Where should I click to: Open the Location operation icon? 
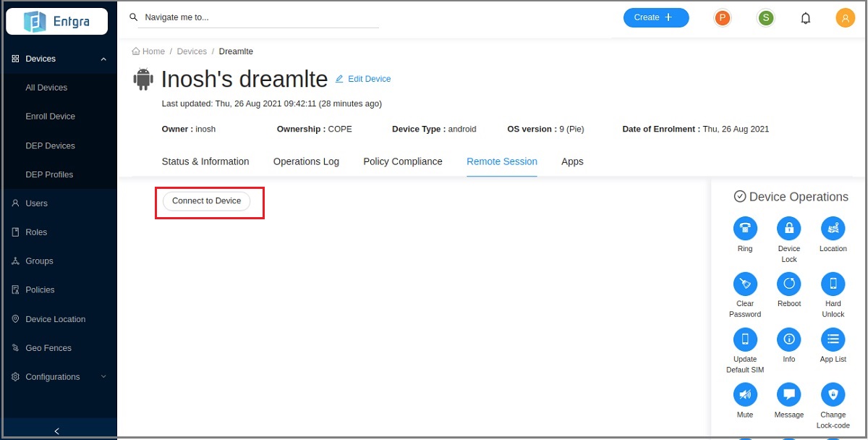(x=833, y=229)
